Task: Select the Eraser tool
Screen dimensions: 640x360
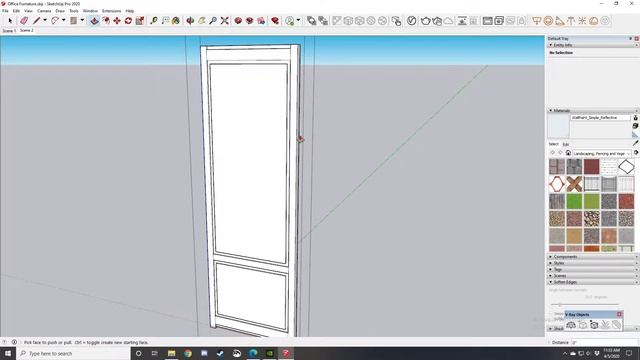Action: coord(24,20)
